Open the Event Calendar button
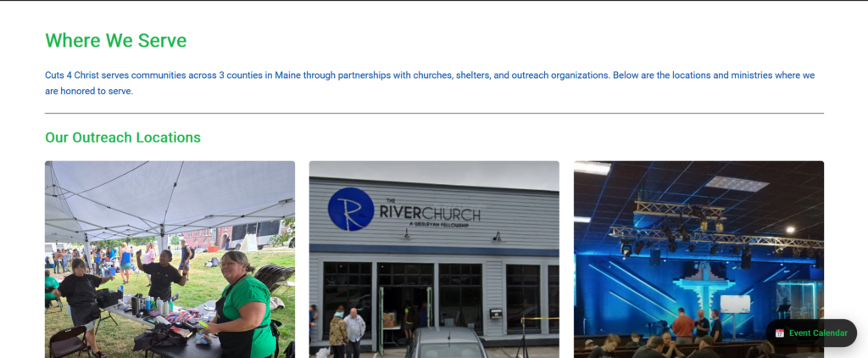Screen dimensions: 868x358 811,333
